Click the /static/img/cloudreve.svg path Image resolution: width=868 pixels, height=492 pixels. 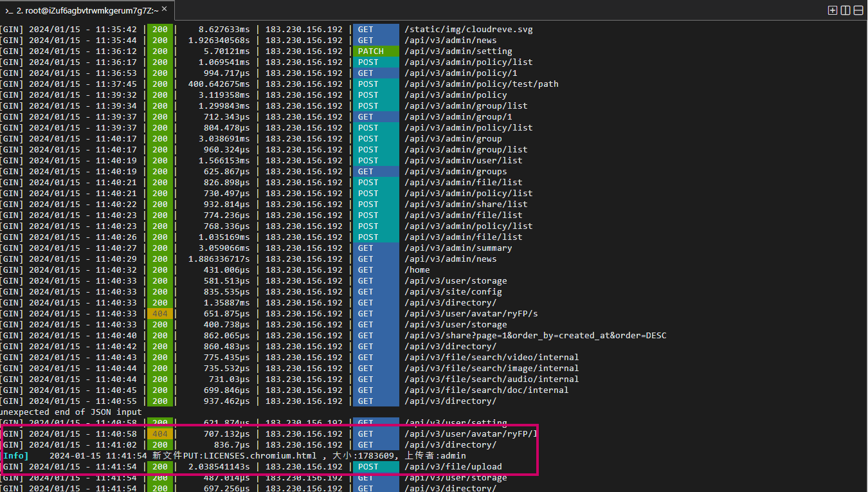469,30
